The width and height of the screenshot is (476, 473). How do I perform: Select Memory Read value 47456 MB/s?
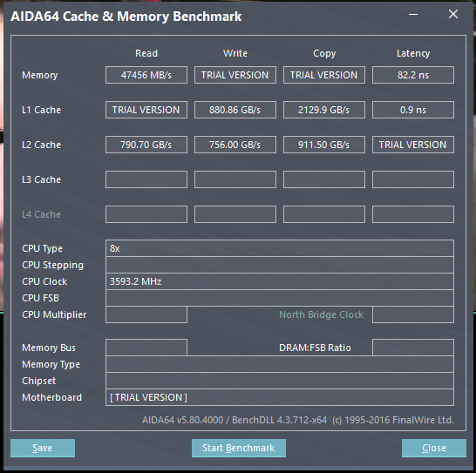pyautogui.click(x=146, y=75)
